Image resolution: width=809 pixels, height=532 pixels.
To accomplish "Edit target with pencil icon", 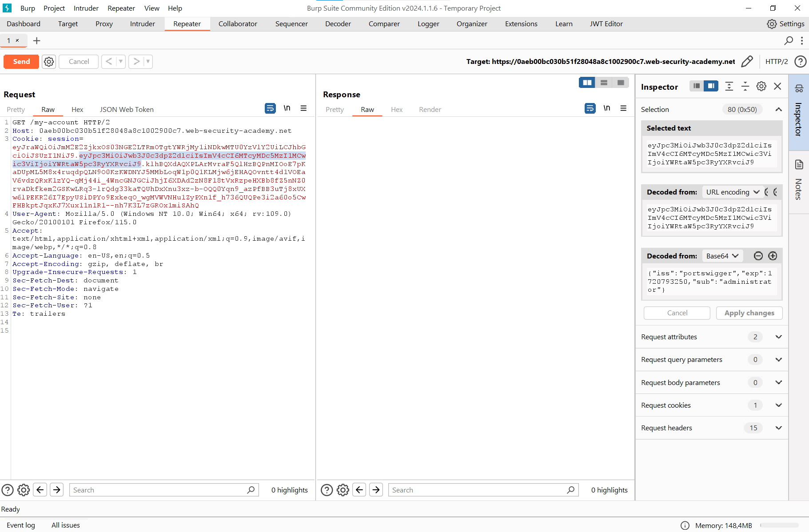I will click(747, 61).
